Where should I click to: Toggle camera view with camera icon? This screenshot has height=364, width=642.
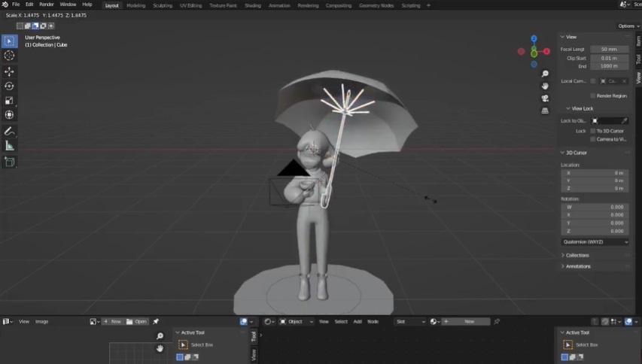click(545, 99)
